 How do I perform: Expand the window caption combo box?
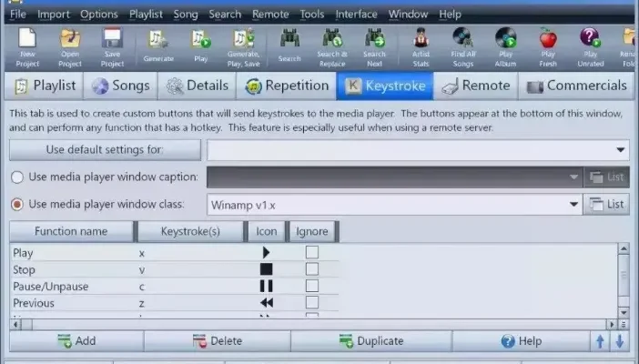click(573, 177)
